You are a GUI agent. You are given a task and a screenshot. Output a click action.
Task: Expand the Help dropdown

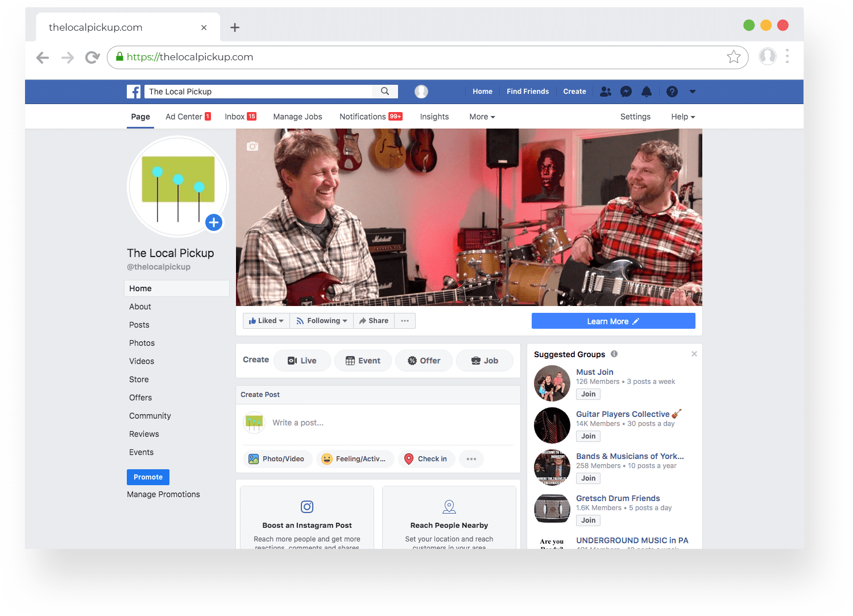pyautogui.click(x=683, y=117)
